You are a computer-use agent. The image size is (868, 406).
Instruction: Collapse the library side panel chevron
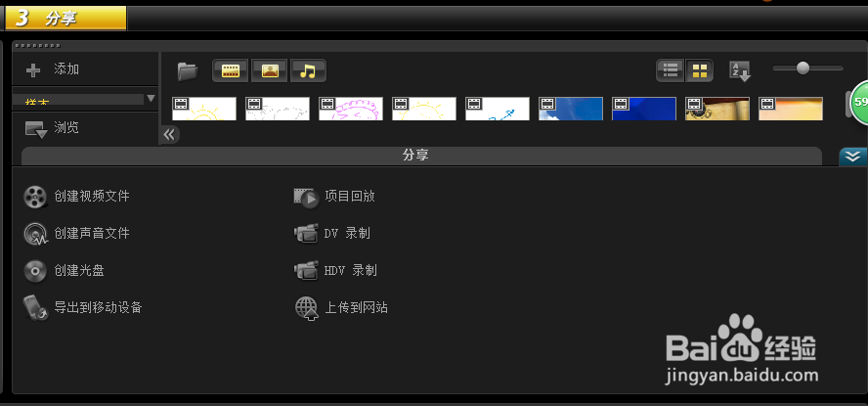[x=170, y=135]
